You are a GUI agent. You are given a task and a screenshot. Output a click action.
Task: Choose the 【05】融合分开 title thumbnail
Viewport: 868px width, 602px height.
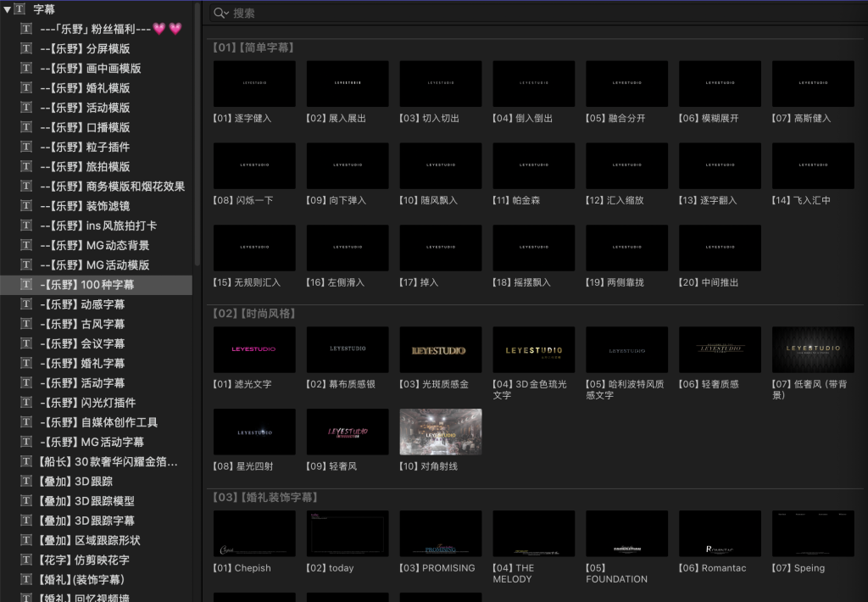click(626, 84)
